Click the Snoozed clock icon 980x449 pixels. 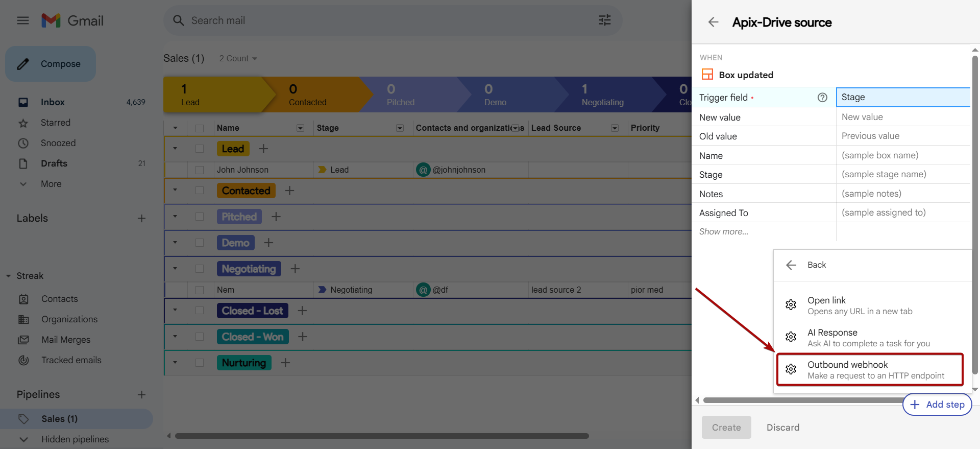pos(23,143)
